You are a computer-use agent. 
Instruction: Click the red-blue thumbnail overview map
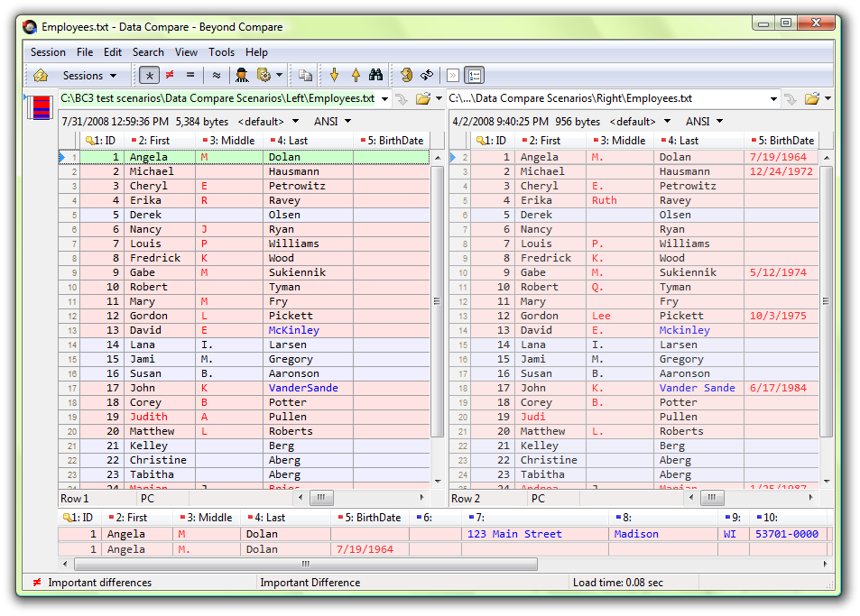point(42,107)
